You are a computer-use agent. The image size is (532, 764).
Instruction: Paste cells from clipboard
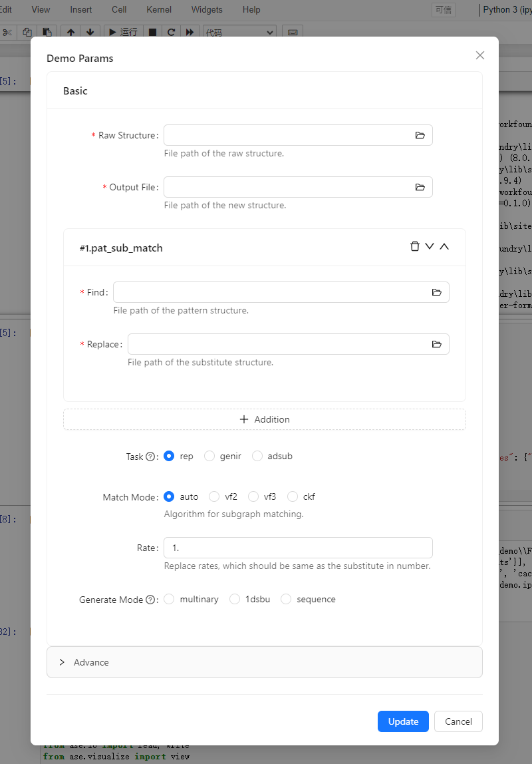pos(47,32)
